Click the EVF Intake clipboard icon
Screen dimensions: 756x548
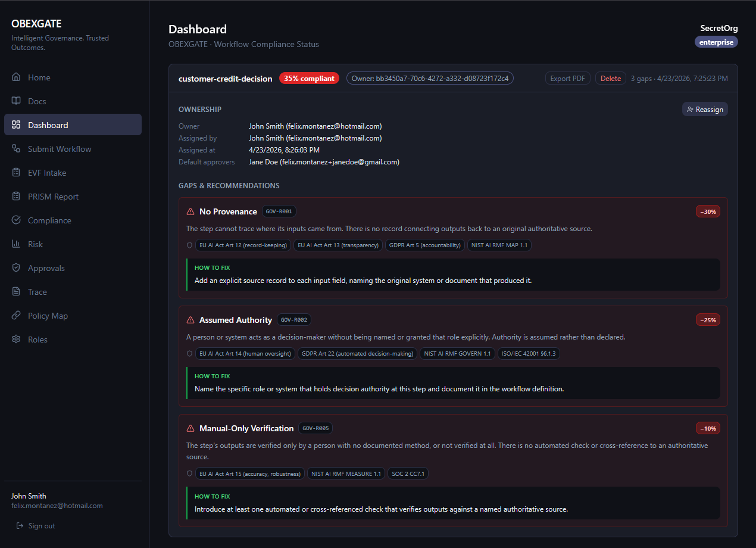pos(16,173)
